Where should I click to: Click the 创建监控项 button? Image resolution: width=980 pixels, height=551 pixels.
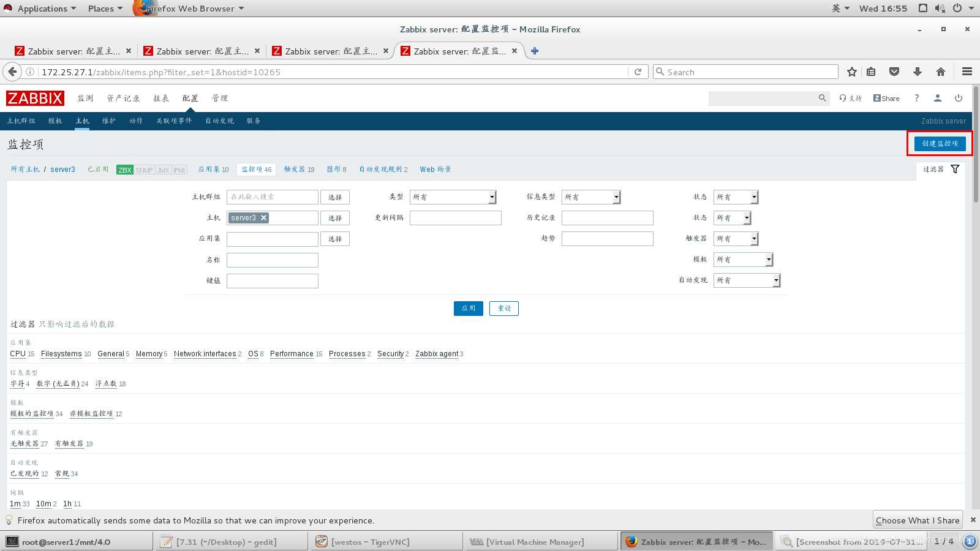(x=940, y=143)
